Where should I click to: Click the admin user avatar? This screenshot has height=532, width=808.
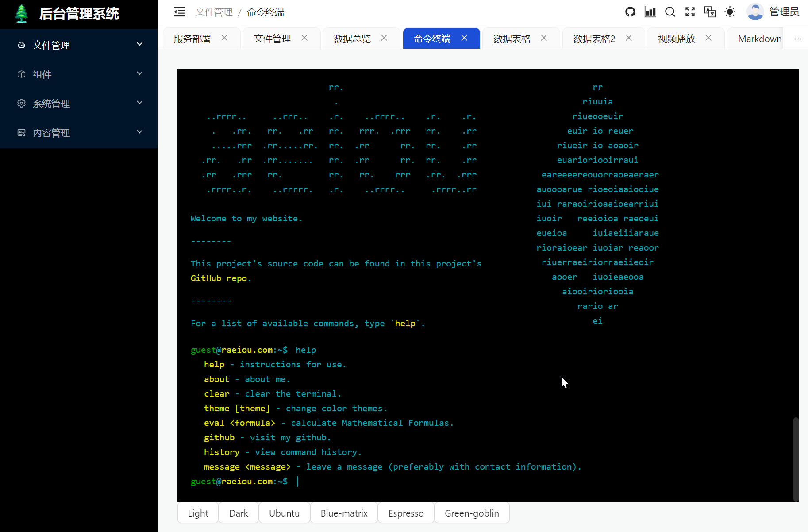pos(755,12)
